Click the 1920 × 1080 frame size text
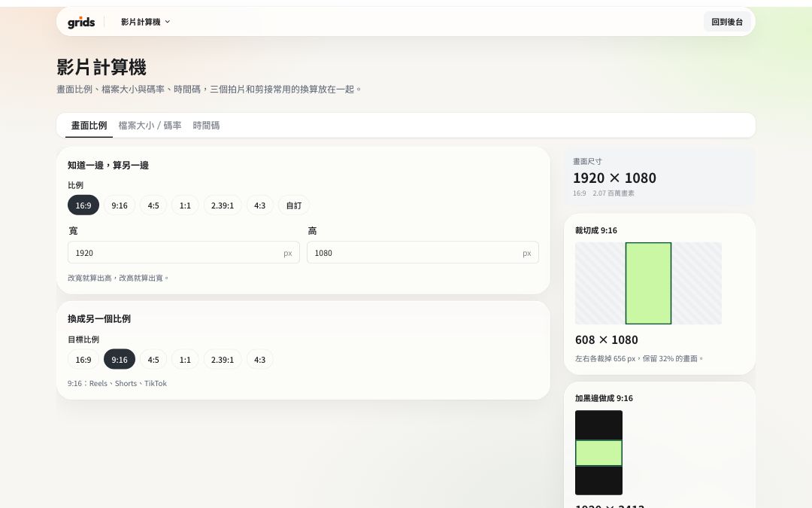 (614, 178)
